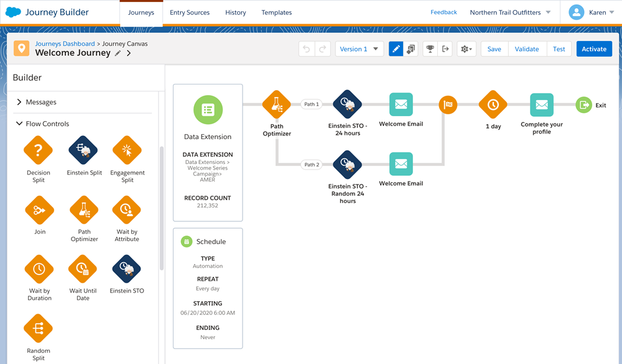Select Einstein STO in Builder palette
Image resolution: width=622 pixels, height=364 pixels.
click(x=126, y=269)
